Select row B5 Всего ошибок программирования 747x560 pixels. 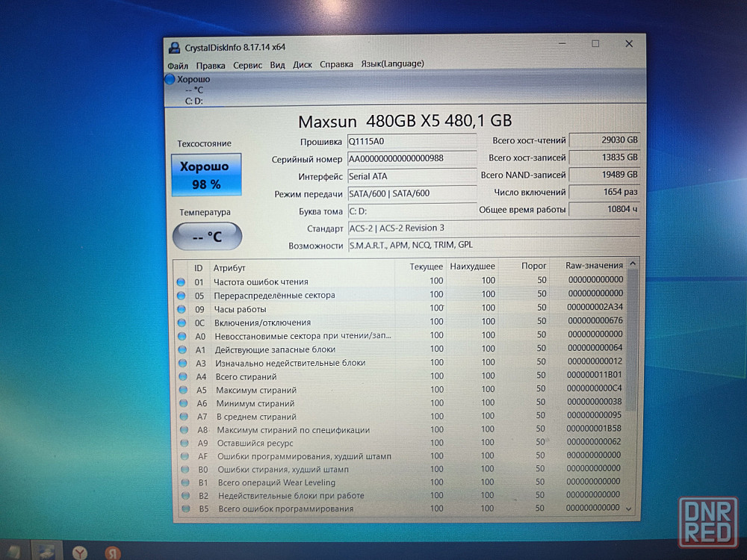tap(400, 508)
